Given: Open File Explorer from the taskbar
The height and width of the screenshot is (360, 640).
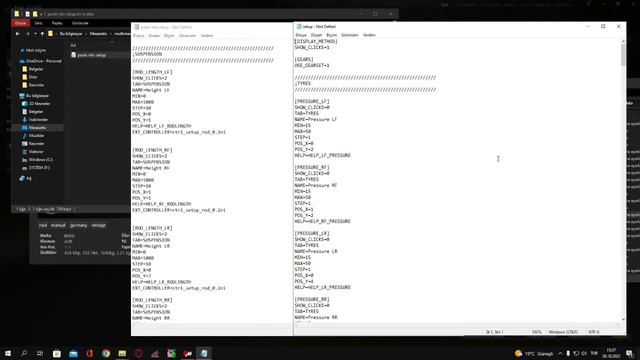Looking at the screenshot, I should click(x=122, y=353).
